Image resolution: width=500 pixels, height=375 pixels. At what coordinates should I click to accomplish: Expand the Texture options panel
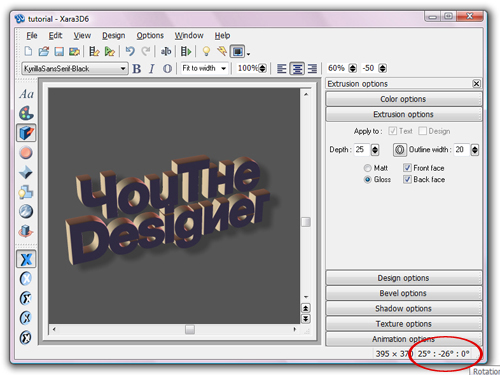[403, 324]
